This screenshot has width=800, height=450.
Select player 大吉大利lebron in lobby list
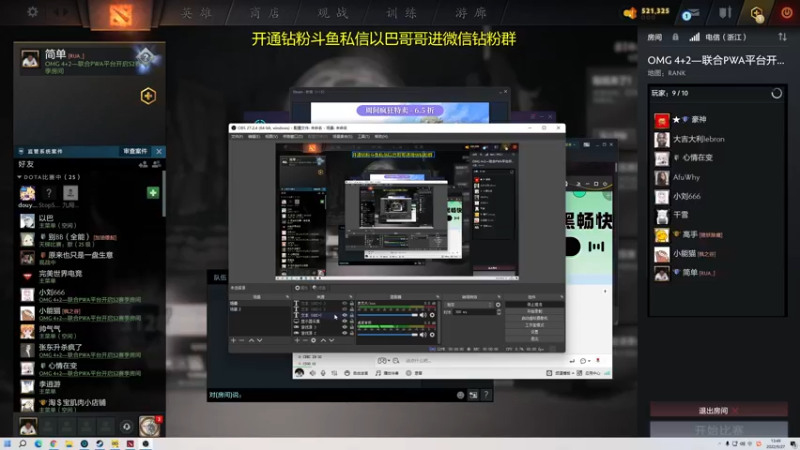717,139
